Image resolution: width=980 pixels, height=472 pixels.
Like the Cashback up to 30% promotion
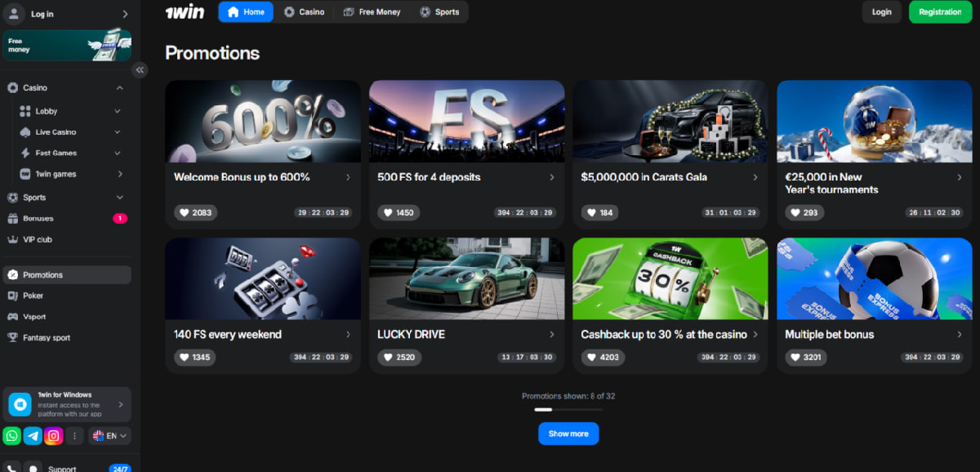tap(603, 357)
